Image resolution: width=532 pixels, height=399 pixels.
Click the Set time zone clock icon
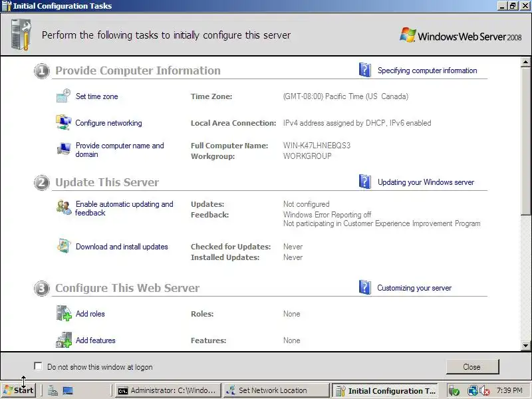[63, 96]
